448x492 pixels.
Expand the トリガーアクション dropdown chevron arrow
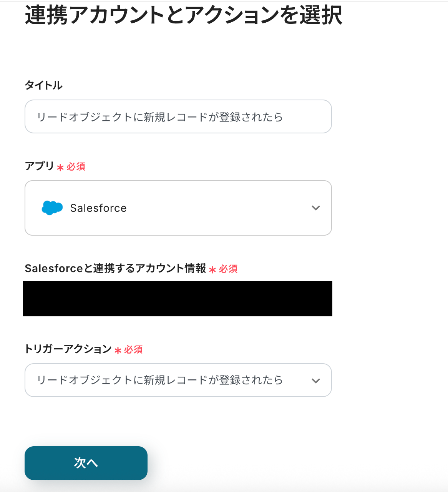tap(316, 381)
